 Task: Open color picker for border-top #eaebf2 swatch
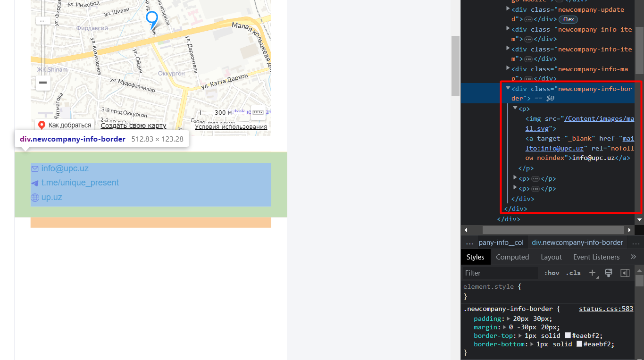[568, 336]
